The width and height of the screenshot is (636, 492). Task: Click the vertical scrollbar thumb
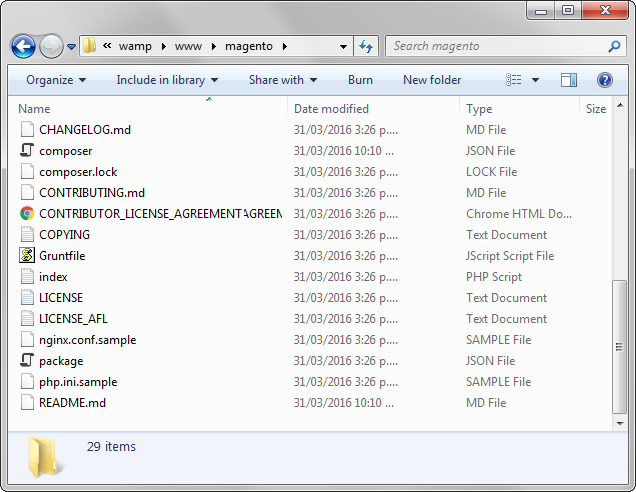(x=619, y=347)
